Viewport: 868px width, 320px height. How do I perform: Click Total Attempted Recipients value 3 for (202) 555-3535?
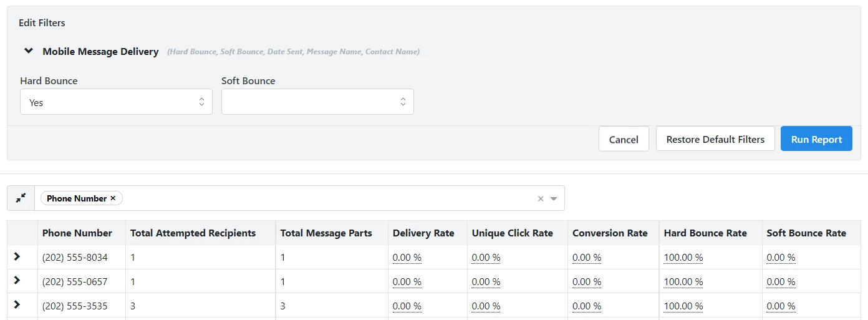tap(133, 306)
